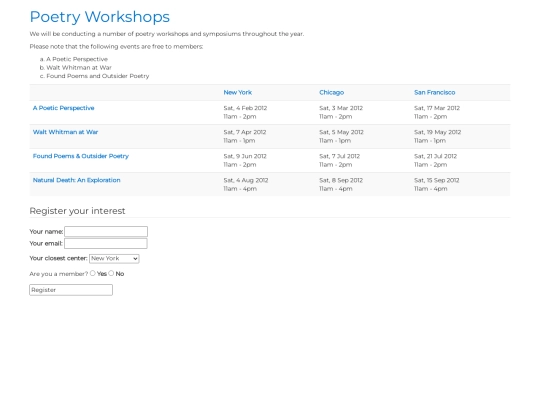
Task: Focus the Your email input field
Action: coord(106,243)
